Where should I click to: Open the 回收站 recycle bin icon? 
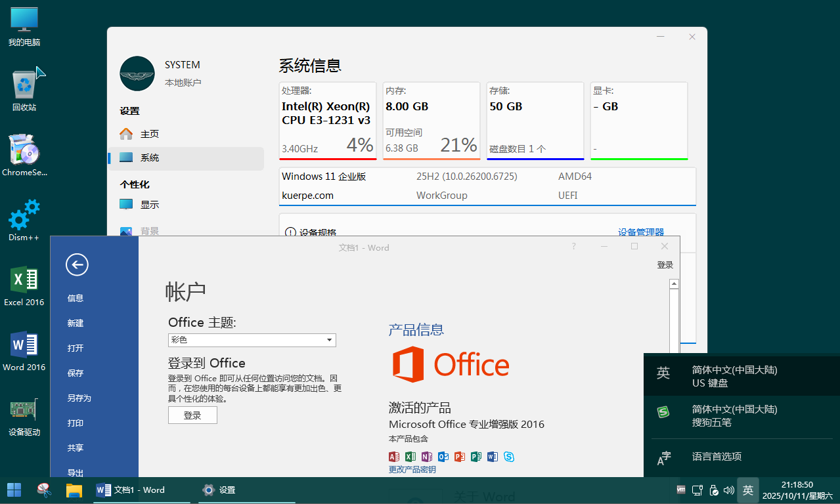[24, 89]
